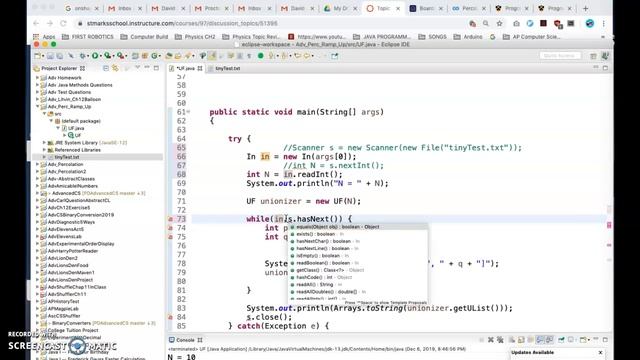Open the Arduino bookmark folder
Screen dimensions: 640x360
pos(469,37)
